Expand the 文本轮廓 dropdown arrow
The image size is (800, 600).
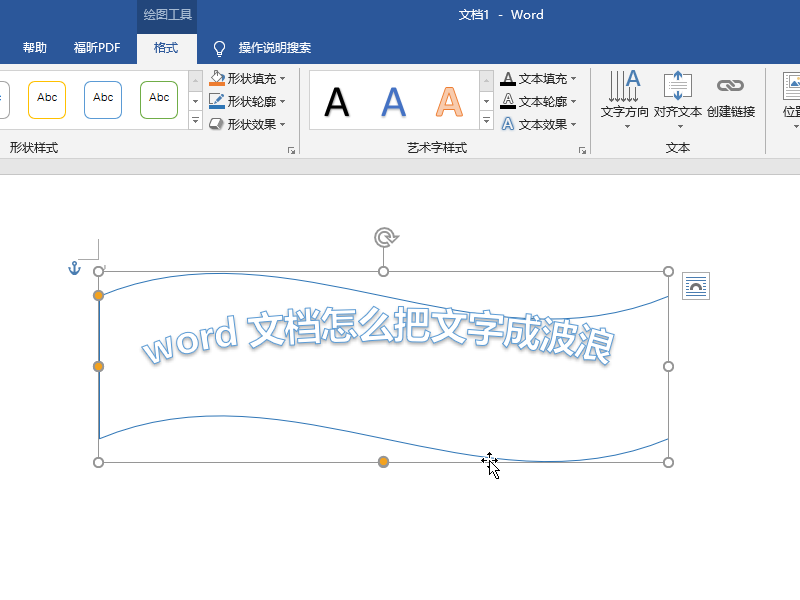point(574,102)
